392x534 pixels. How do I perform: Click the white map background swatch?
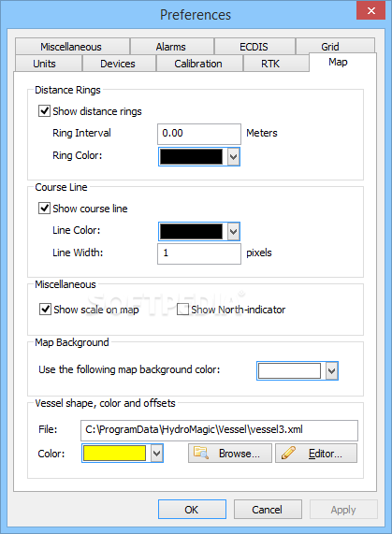(289, 371)
